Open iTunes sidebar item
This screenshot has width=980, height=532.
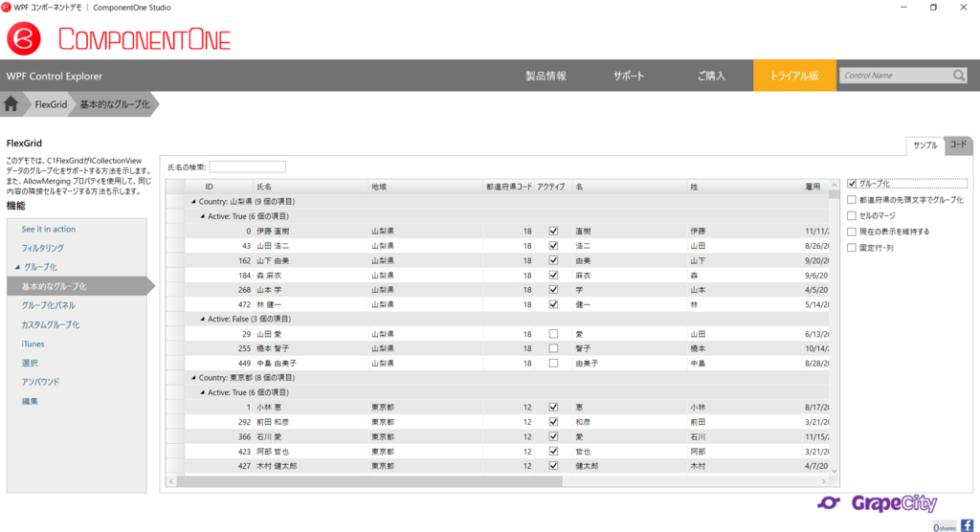(33, 344)
